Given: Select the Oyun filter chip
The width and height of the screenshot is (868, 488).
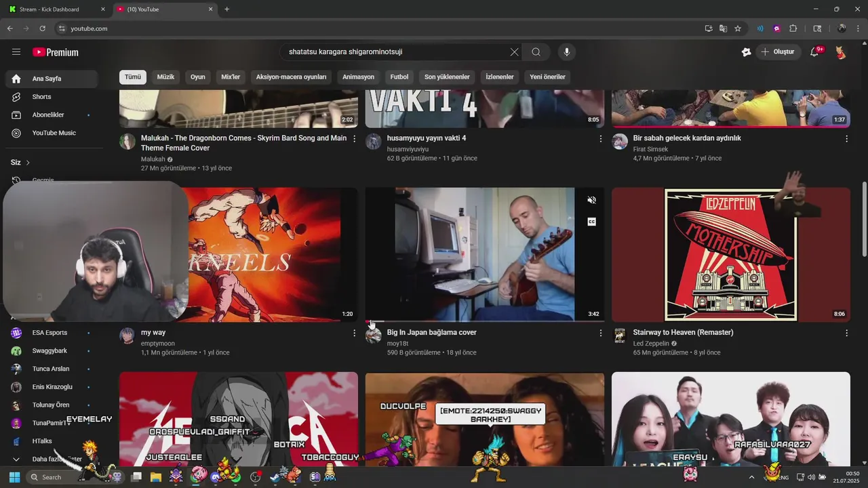Looking at the screenshot, I should click(x=198, y=77).
